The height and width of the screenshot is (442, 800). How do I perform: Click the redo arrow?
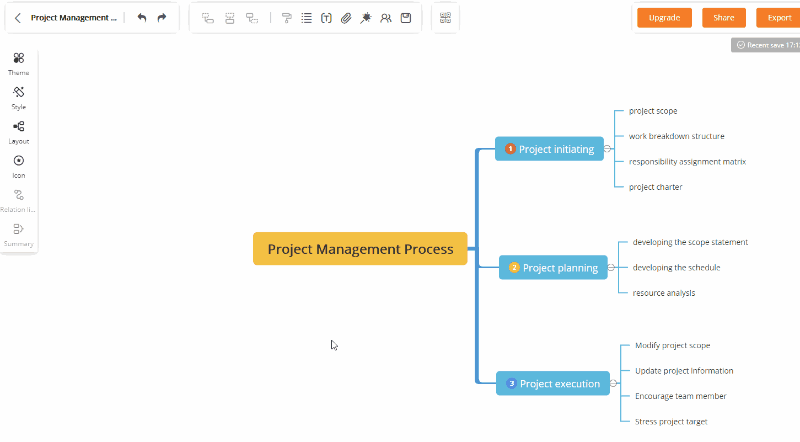coord(162,18)
